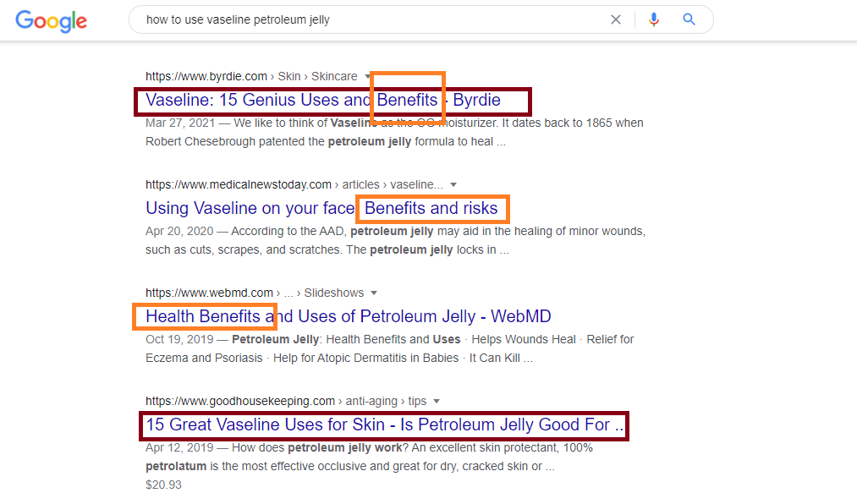Expand the dropdown arrow beside the medicalnewstoday.com URL
This screenshot has height=504, width=857.
pos(453,184)
